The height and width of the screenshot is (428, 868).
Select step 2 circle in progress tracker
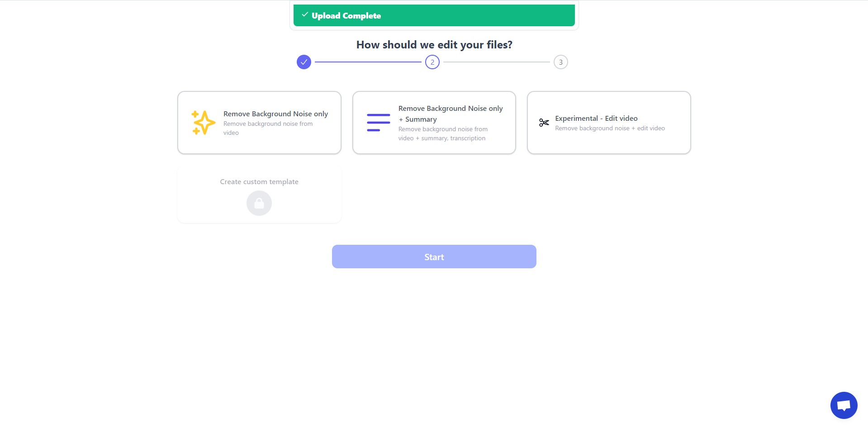432,62
